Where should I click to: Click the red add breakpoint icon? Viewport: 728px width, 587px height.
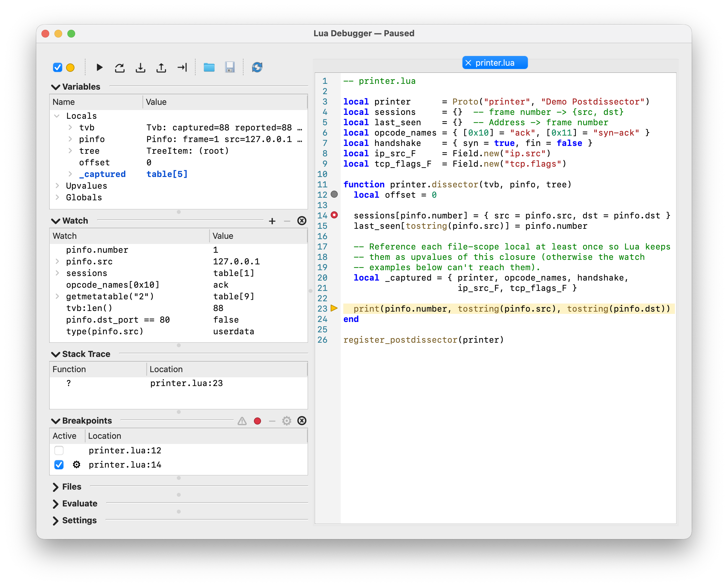(257, 421)
